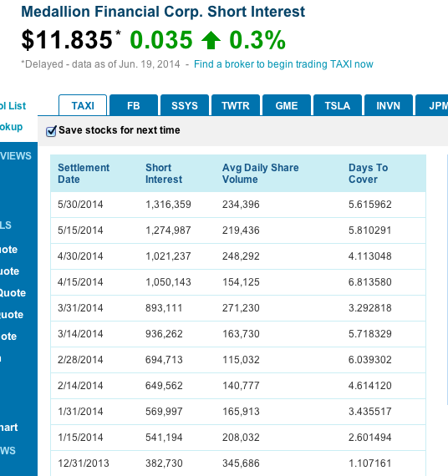The width and height of the screenshot is (448, 476).
Task: Click average volume value 140,777
Action: (x=241, y=386)
